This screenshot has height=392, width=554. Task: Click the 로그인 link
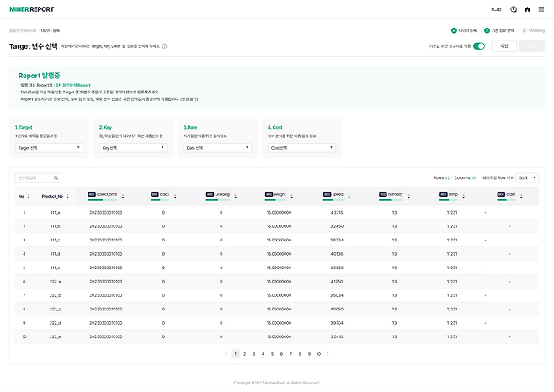[x=496, y=9]
